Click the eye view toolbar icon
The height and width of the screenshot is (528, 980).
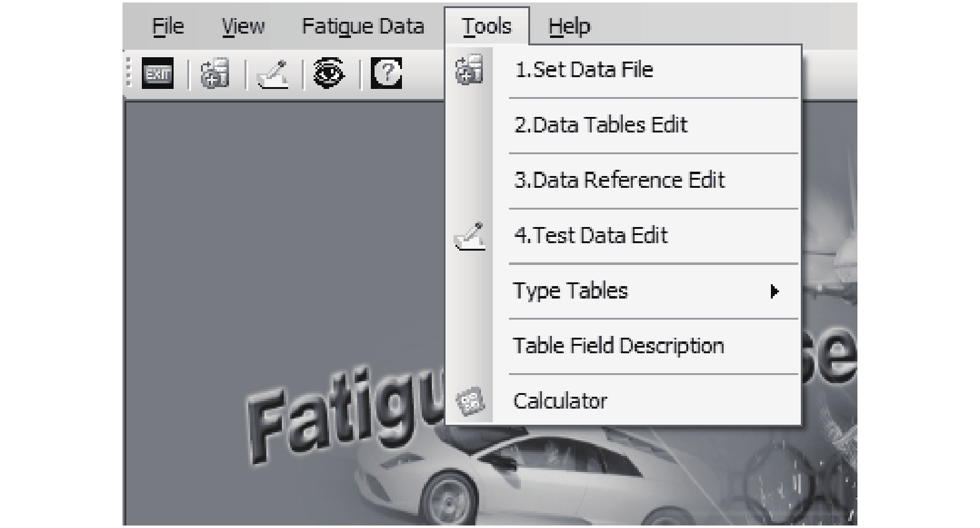tap(329, 73)
